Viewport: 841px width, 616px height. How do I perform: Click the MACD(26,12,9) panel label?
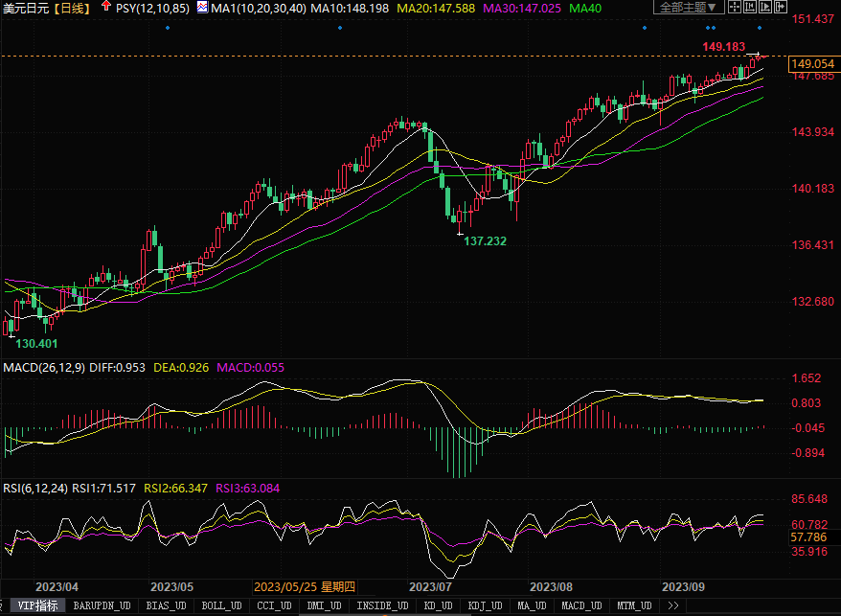tap(44, 368)
